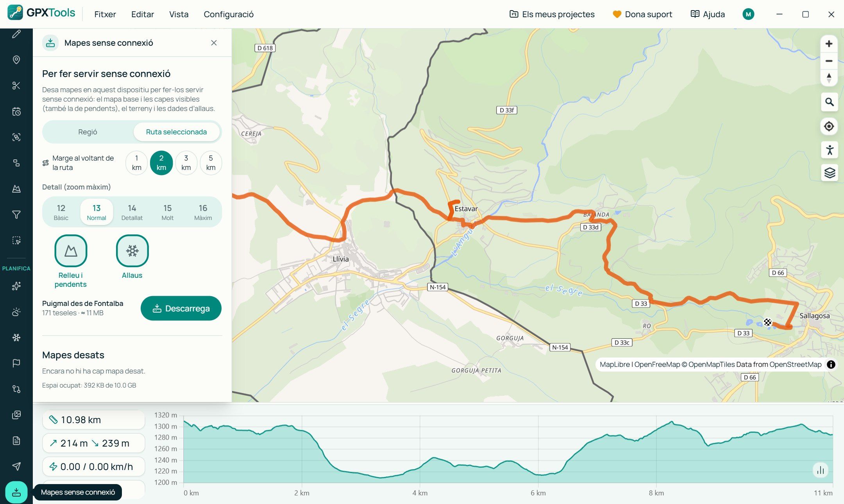The image size is (844, 504).
Task: Choose zoom detail 16 Màxim
Action: point(203,212)
